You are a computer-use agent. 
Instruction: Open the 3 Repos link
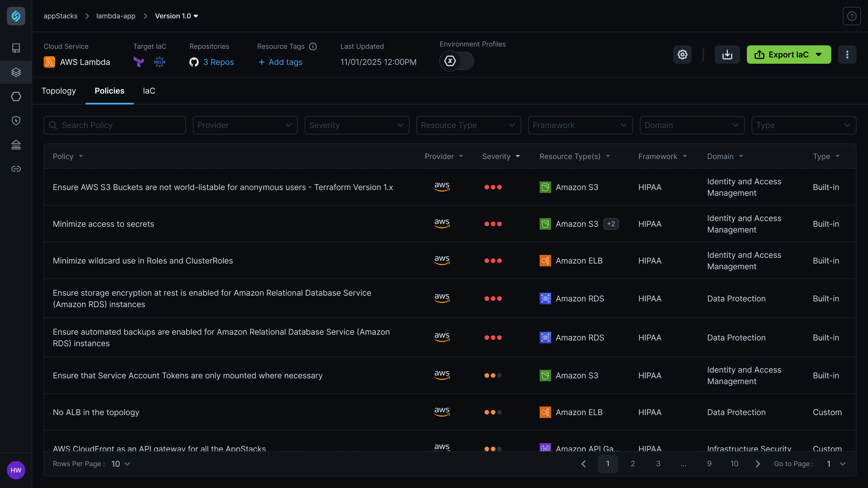[x=218, y=62]
